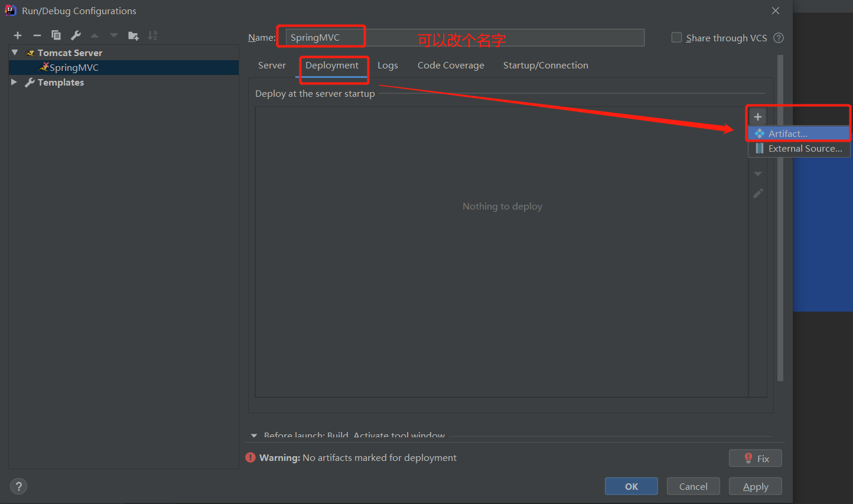Choose Artifact... from the popup menu
The height and width of the screenshot is (504, 853).
[x=799, y=133]
